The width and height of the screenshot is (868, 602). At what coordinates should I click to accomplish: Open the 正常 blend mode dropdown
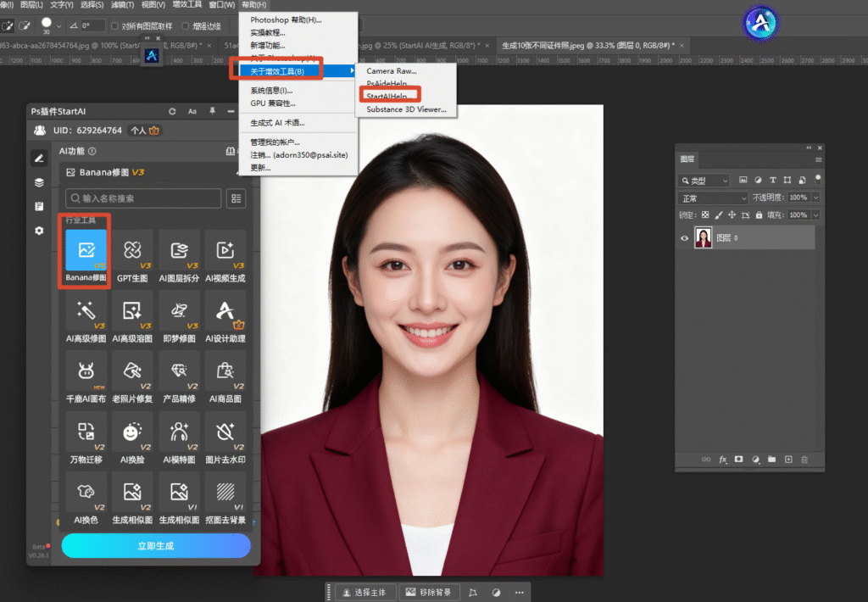coord(713,198)
